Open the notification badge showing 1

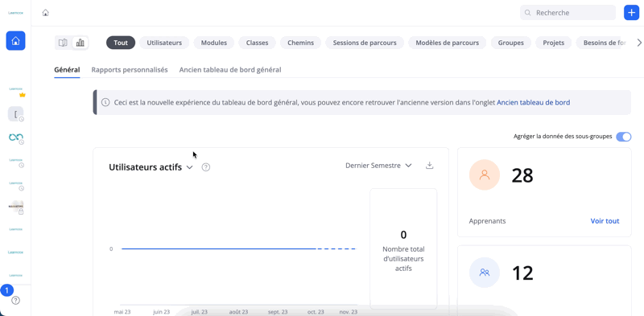point(6,290)
